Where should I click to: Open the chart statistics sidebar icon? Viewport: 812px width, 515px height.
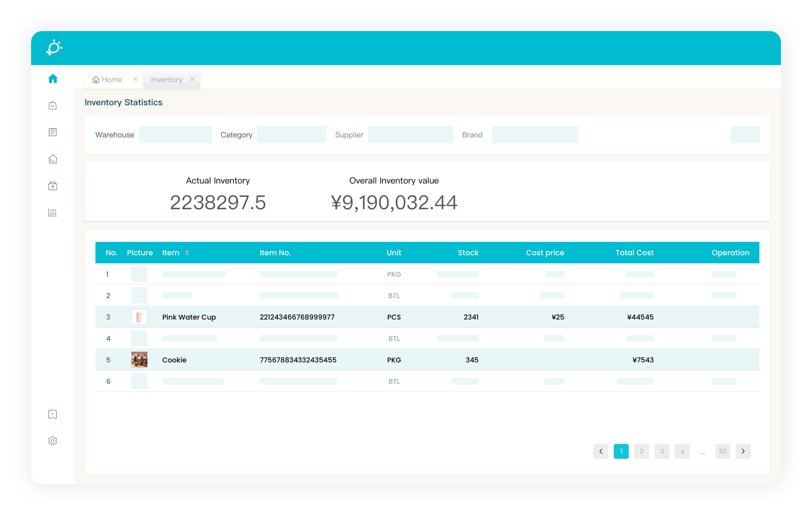pyautogui.click(x=53, y=212)
